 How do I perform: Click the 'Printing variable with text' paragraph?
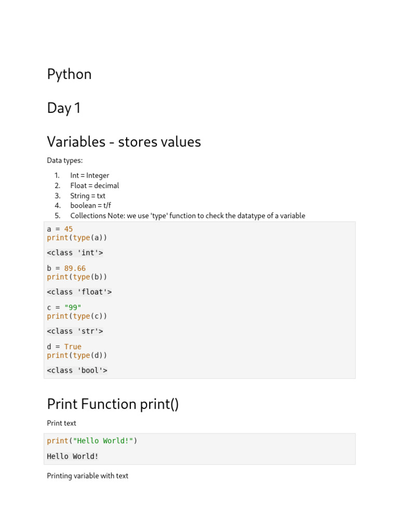click(87, 476)
